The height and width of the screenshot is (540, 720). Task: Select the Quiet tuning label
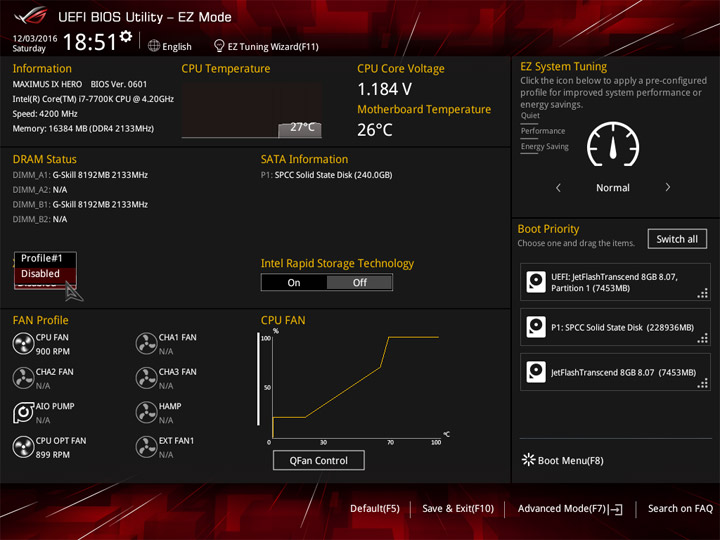point(530,115)
